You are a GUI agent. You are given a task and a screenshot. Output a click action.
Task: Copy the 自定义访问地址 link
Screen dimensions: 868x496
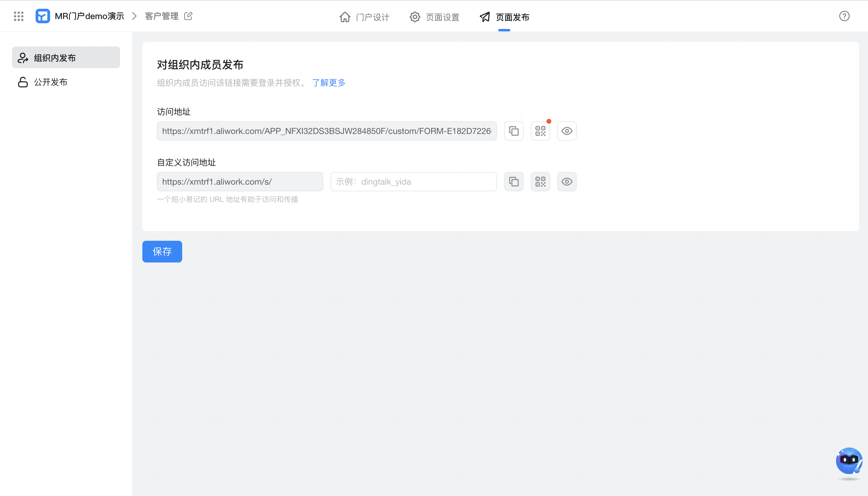pyautogui.click(x=514, y=182)
